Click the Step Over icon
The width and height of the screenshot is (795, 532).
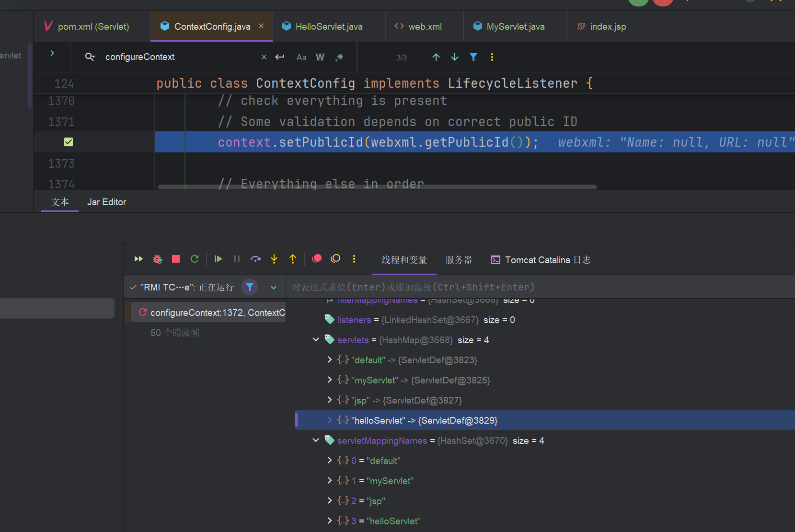tap(255, 259)
